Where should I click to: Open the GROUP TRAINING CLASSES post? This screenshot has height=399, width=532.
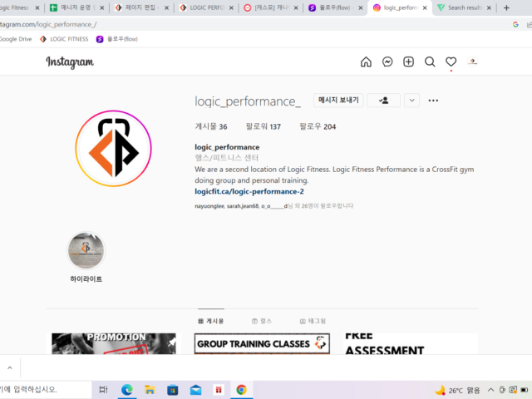click(264, 343)
